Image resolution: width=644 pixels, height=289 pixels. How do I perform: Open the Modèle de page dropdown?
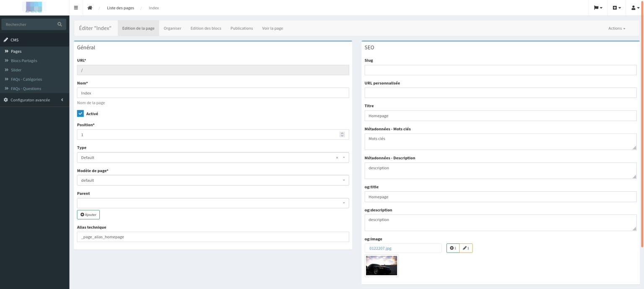(213, 180)
